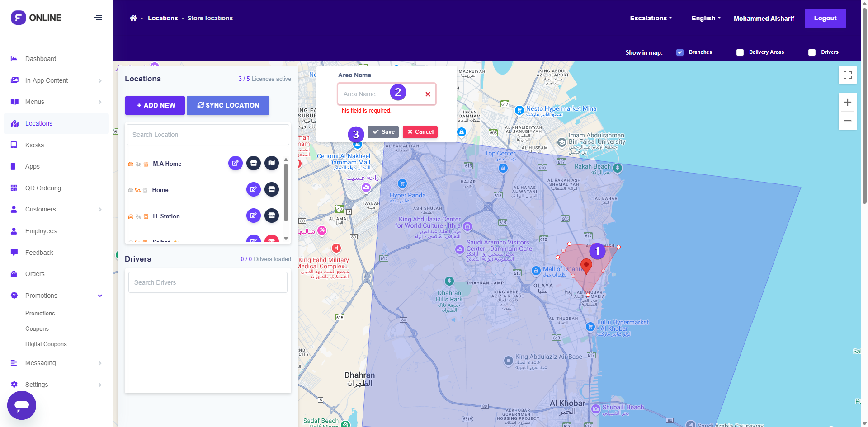Expand Settings submenu arrow
868x427 pixels.
click(x=100, y=385)
